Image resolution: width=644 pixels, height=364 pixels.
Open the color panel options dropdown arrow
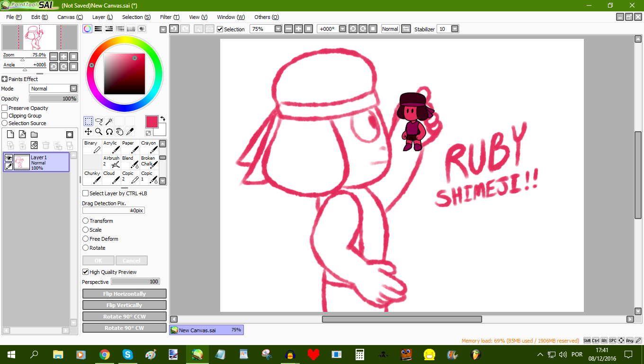click(x=163, y=29)
